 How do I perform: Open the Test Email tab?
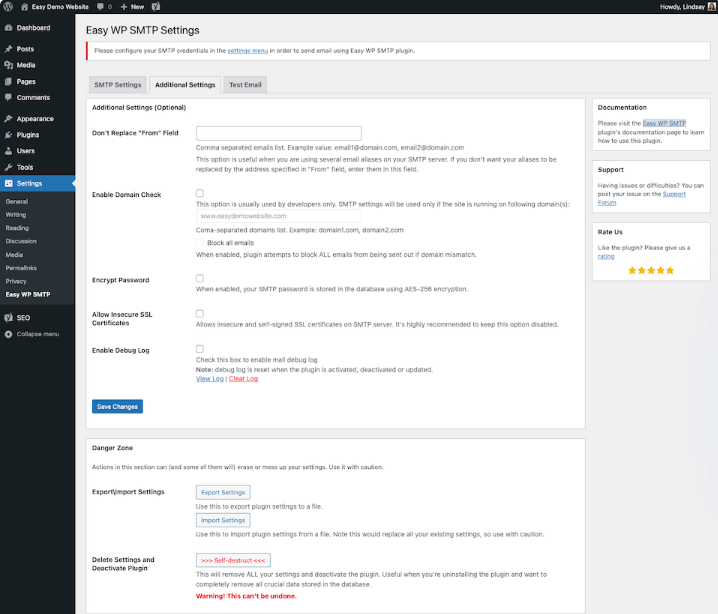pyautogui.click(x=245, y=85)
